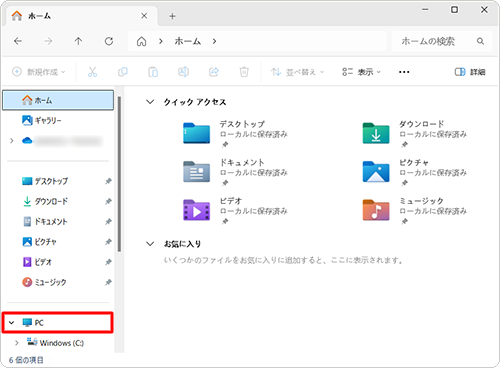This screenshot has width=500, height=368.
Task: Click the Rename icon in toolbar
Action: pos(183,72)
